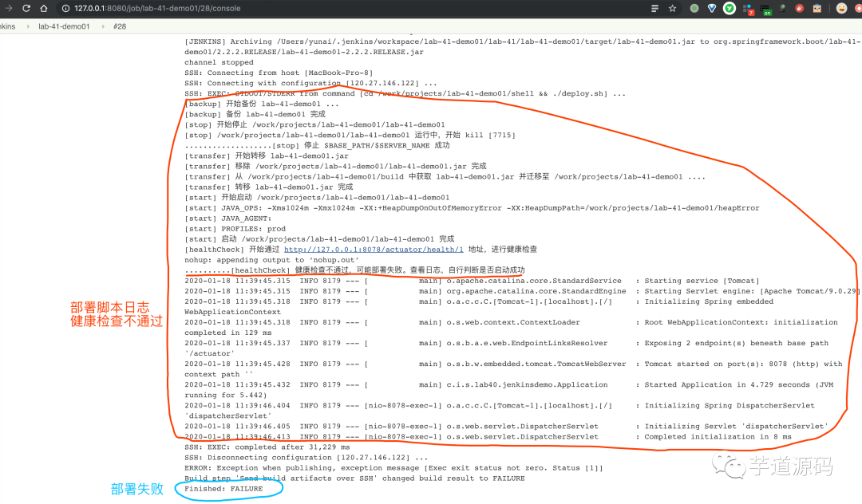Open the pixel face extension icon

[x=817, y=8]
